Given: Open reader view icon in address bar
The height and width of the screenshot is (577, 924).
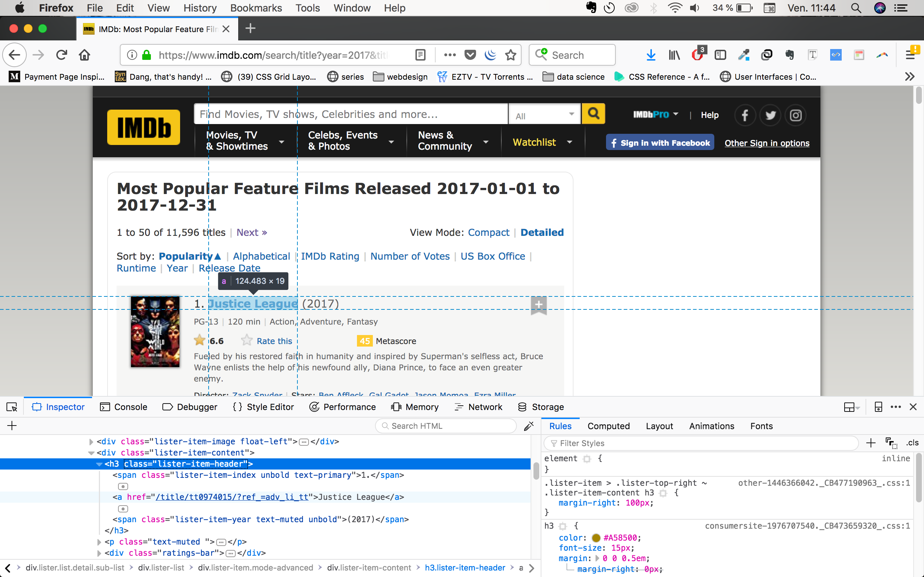Looking at the screenshot, I should (420, 55).
